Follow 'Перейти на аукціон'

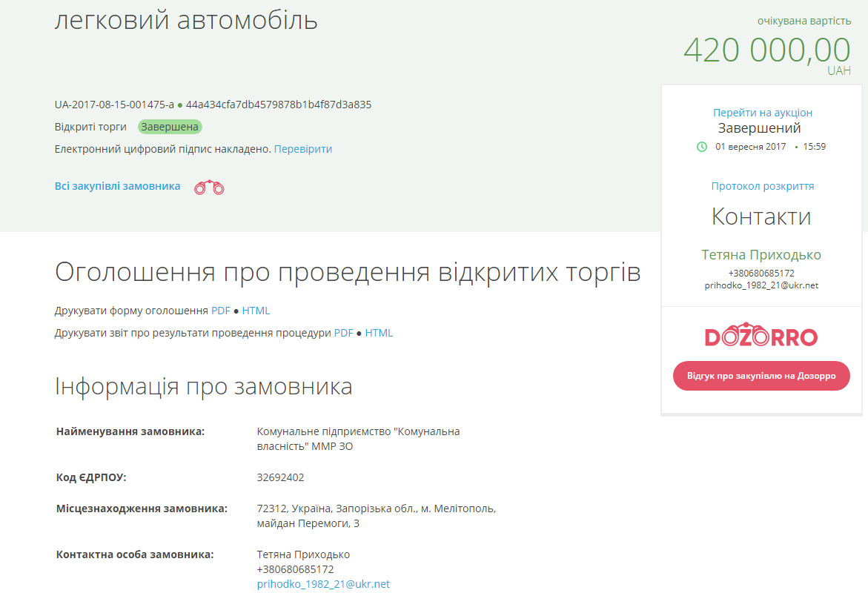[x=761, y=112]
